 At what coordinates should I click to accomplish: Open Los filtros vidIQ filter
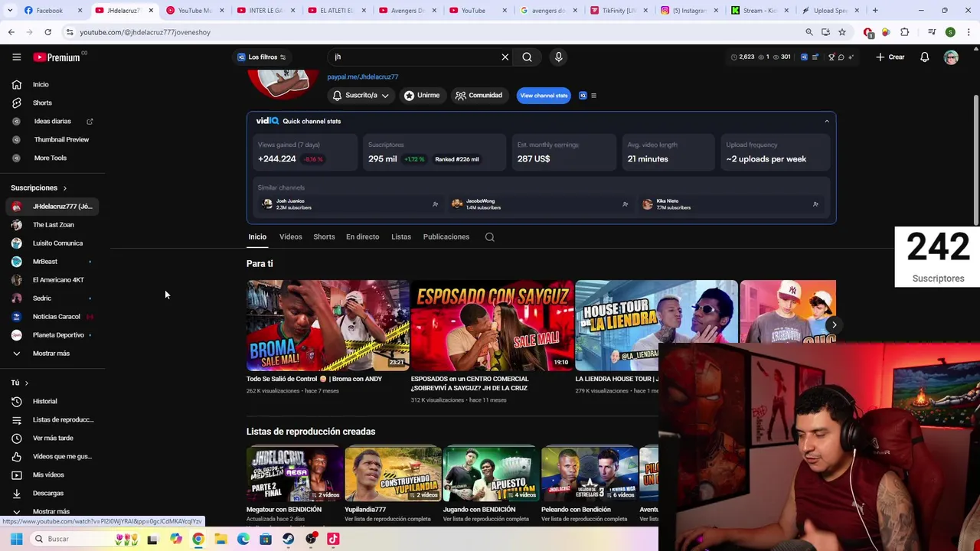pyautogui.click(x=261, y=57)
